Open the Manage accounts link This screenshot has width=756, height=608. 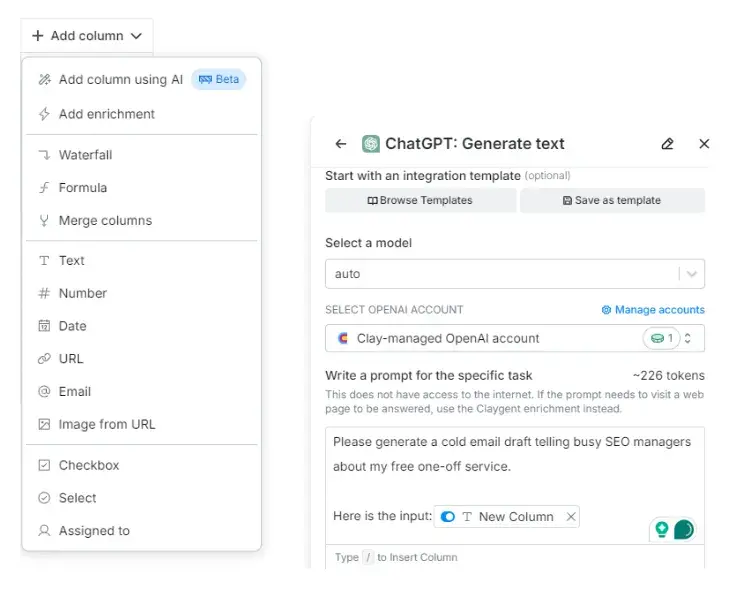click(x=653, y=310)
